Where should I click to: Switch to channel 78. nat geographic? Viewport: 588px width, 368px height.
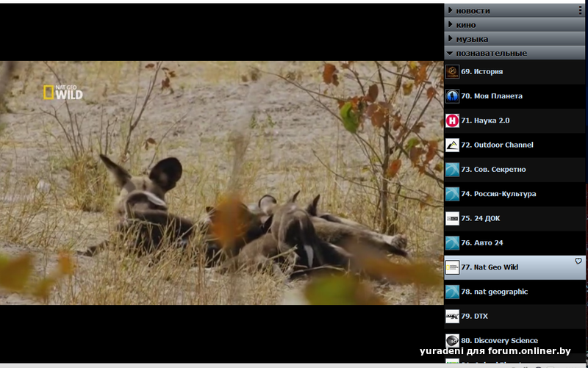[x=514, y=292]
